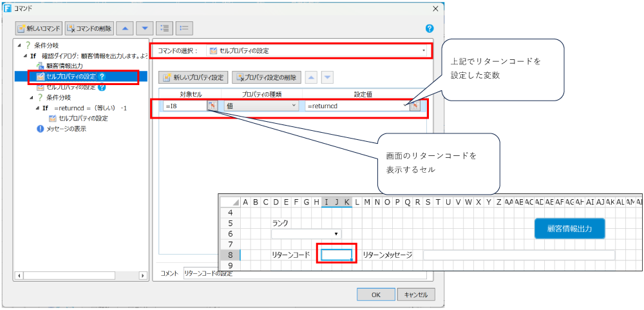The image size is (644, 310).
Task: Click the cell picker icon next to =I8
Action: coord(212,106)
